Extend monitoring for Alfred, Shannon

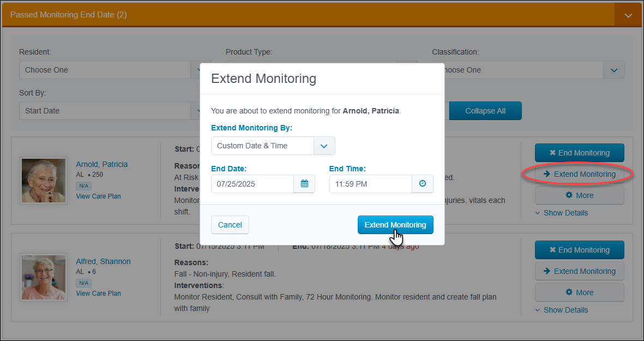click(580, 271)
